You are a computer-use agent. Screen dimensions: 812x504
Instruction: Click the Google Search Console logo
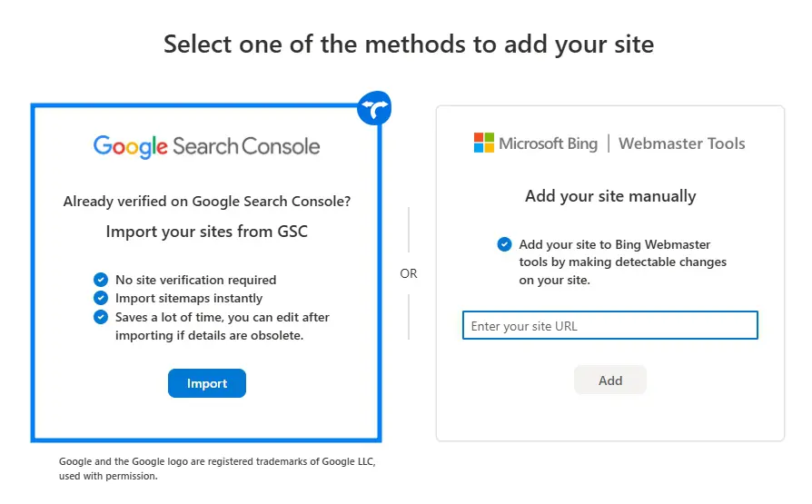[x=206, y=145]
